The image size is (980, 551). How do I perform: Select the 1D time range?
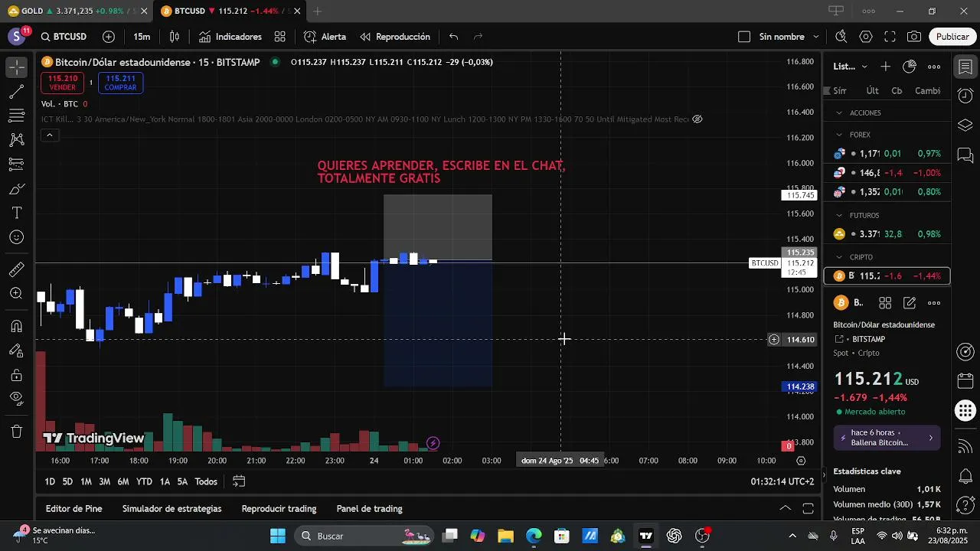click(50, 481)
